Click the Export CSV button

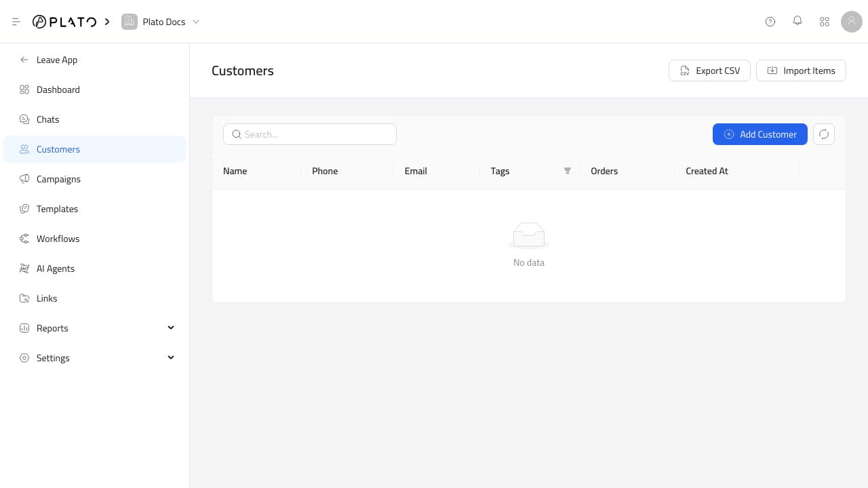coord(709,70)
